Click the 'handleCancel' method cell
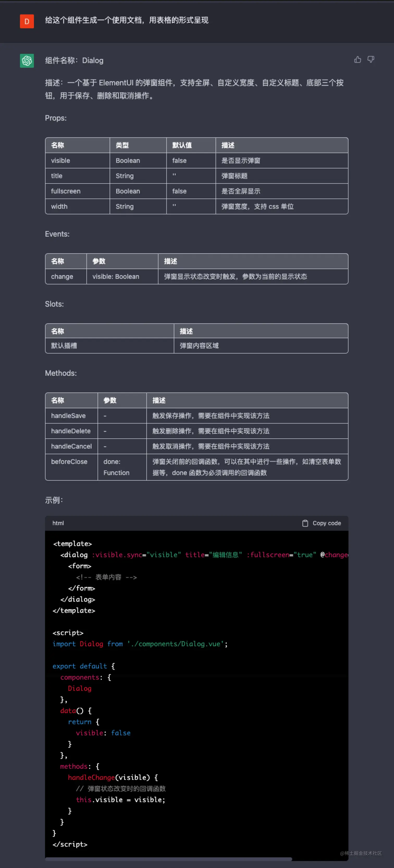The width and height of the screenshot is (394, 868). point(71,446)
